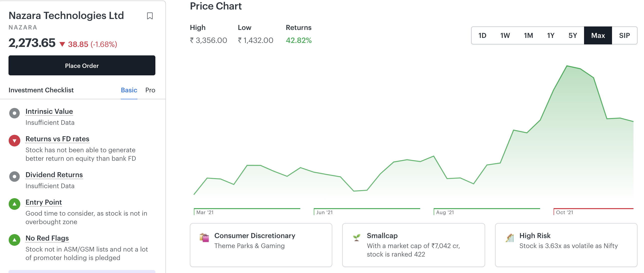644x273 pixels.
Task: Click the Low value ₹ 1,432.00
Action: (x=256, y=40)
